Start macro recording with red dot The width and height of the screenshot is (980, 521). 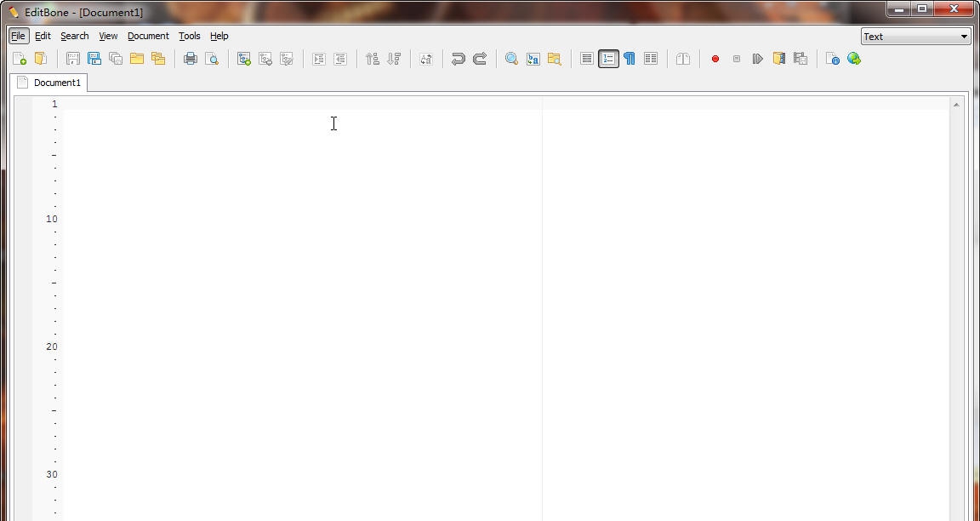tap(715, 59)
